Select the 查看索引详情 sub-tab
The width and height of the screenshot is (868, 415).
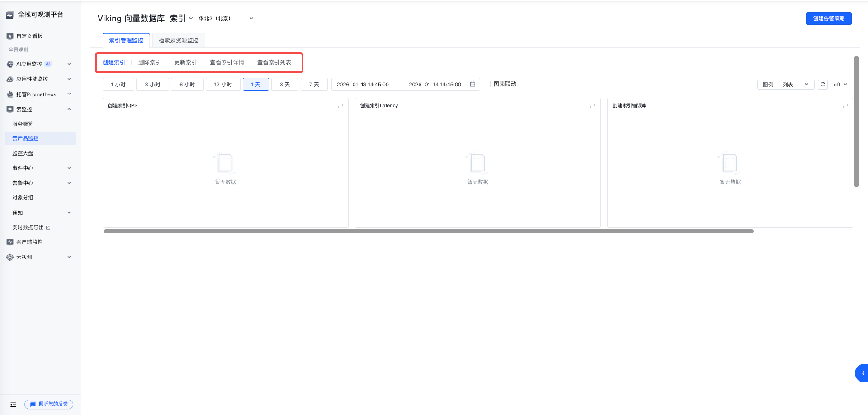[227, 62]
